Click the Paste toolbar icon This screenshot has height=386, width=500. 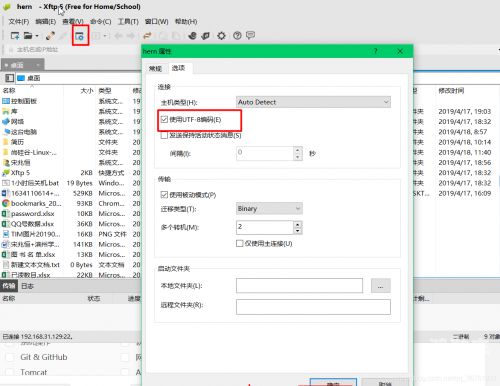176,35
